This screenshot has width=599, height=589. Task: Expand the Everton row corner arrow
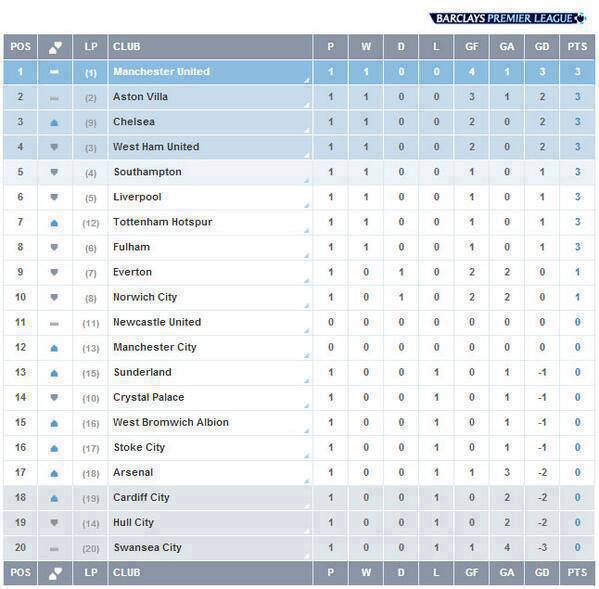click(x=307, y=281)
